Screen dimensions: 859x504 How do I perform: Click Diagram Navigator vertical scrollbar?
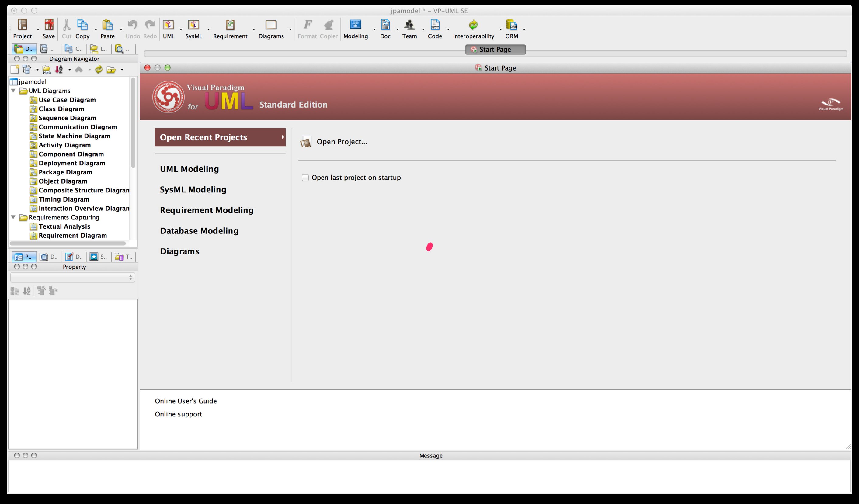point(133,123)
